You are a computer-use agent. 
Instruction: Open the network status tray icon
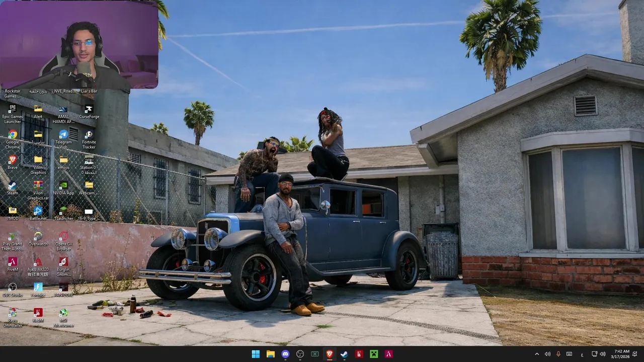coord(594,354)
